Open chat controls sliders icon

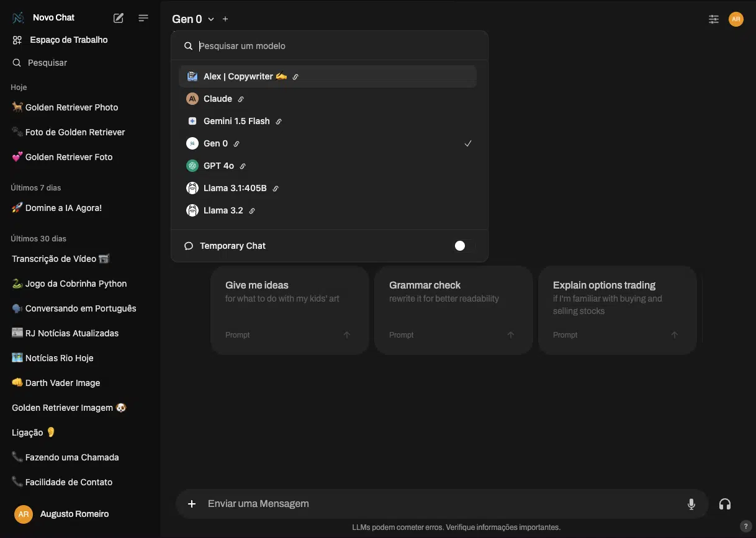(714, 19)
